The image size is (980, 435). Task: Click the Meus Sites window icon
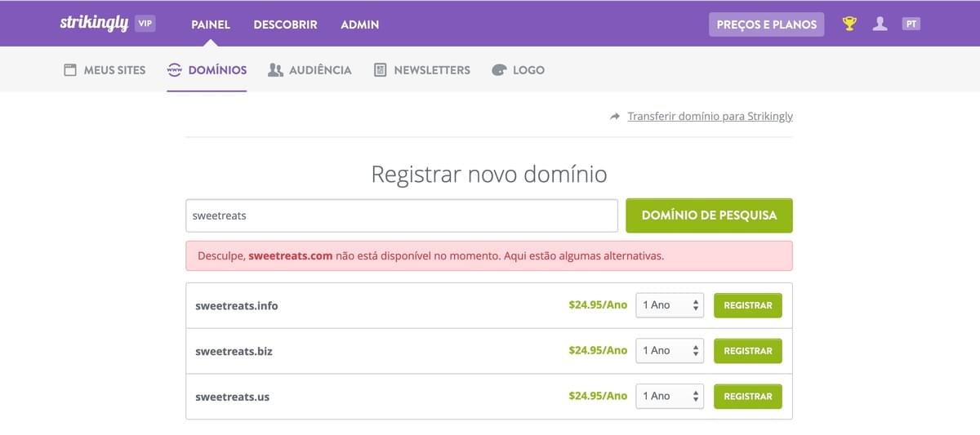tap(70, 70)
